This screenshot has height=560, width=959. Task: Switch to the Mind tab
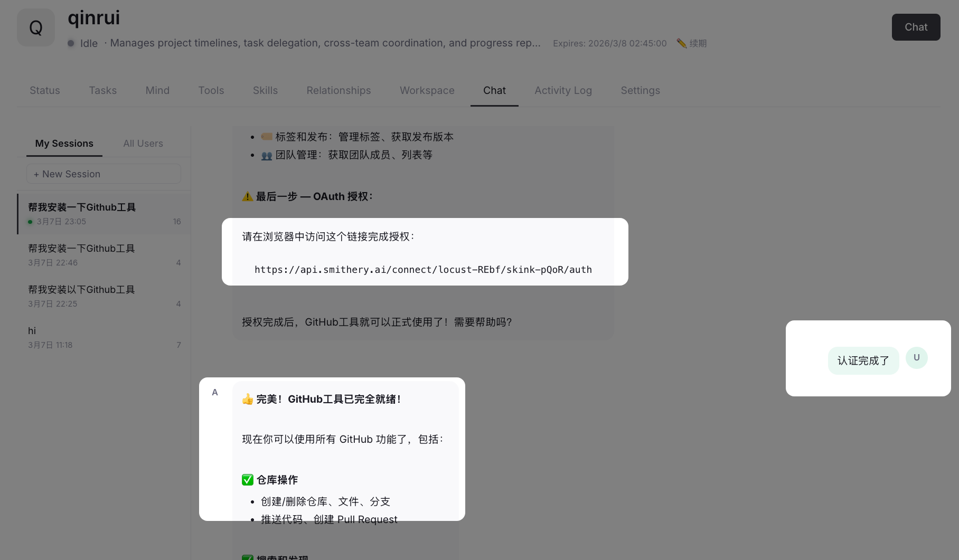[157, 90]
